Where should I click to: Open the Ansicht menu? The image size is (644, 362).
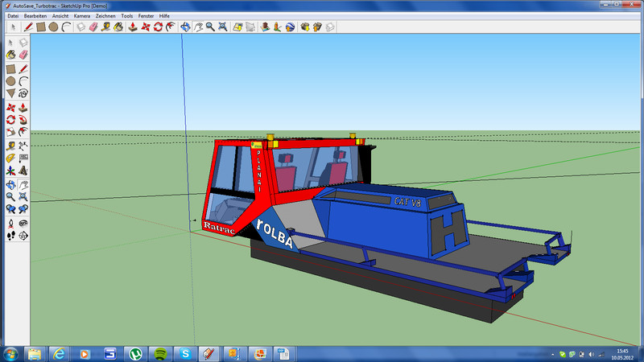(x=60, y=16)
